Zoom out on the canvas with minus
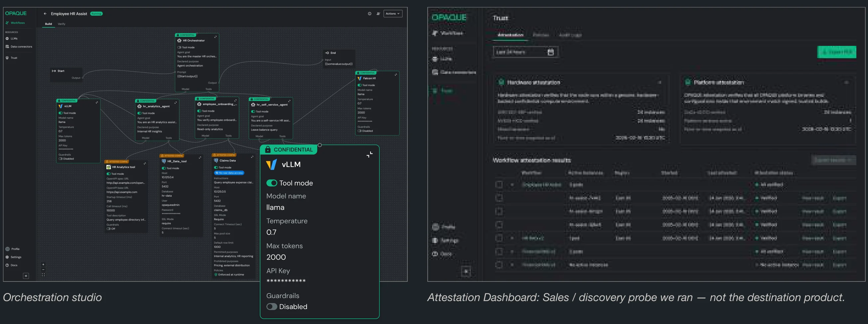Image resolution: width=868 pixels, height=324 pixels. click(x=43, y=270)
